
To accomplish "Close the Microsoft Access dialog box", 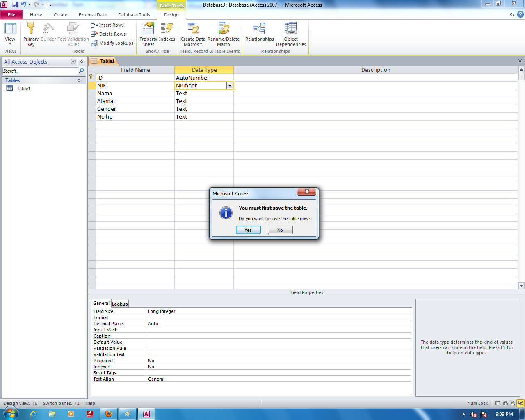I will pos(307,192).
